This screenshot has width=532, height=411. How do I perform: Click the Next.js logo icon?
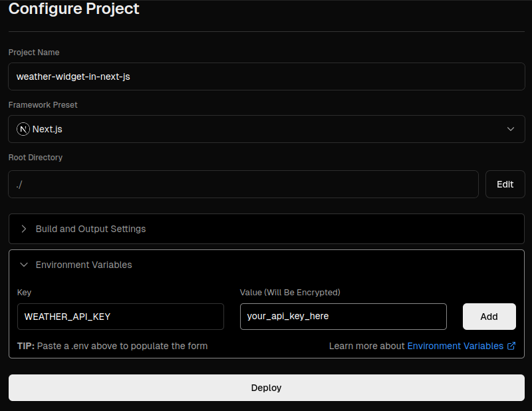coord(23,129)
